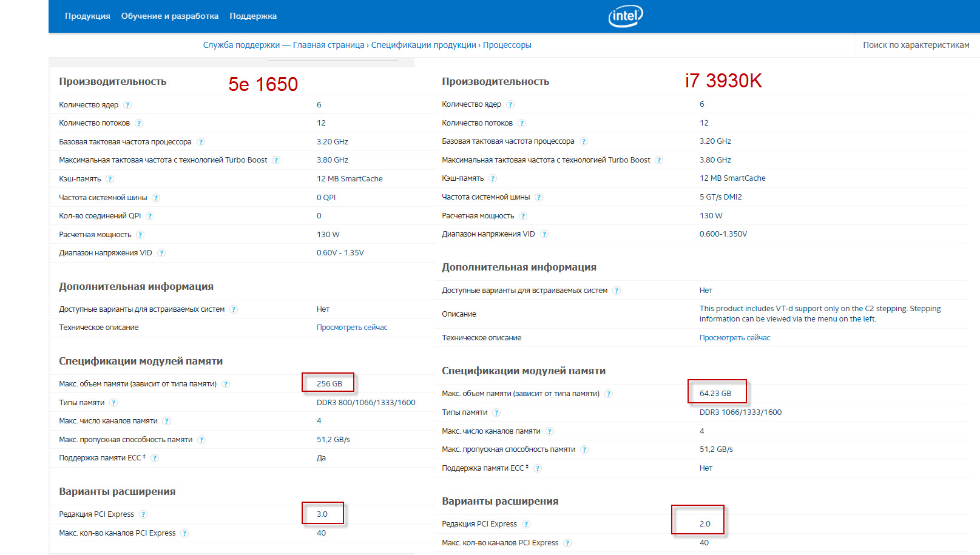Select the 256 GB max memory value
Viewport: 980px width, 555px height.
329,384
